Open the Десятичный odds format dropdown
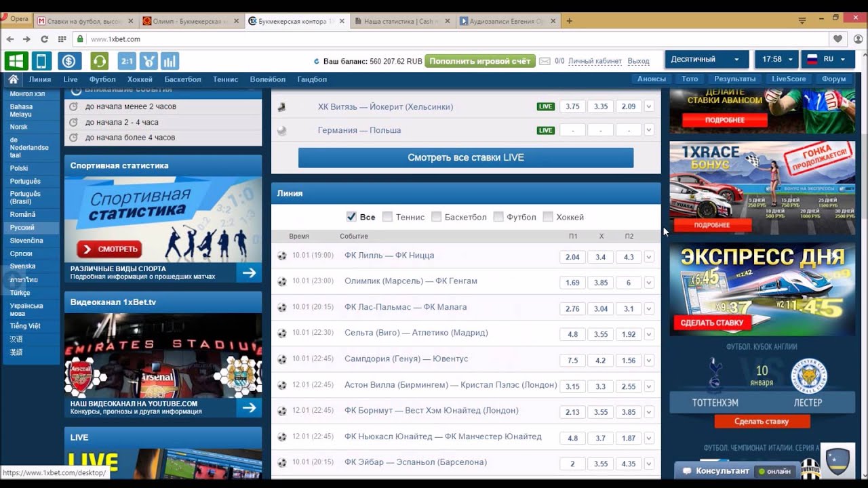 pos(707,60)
